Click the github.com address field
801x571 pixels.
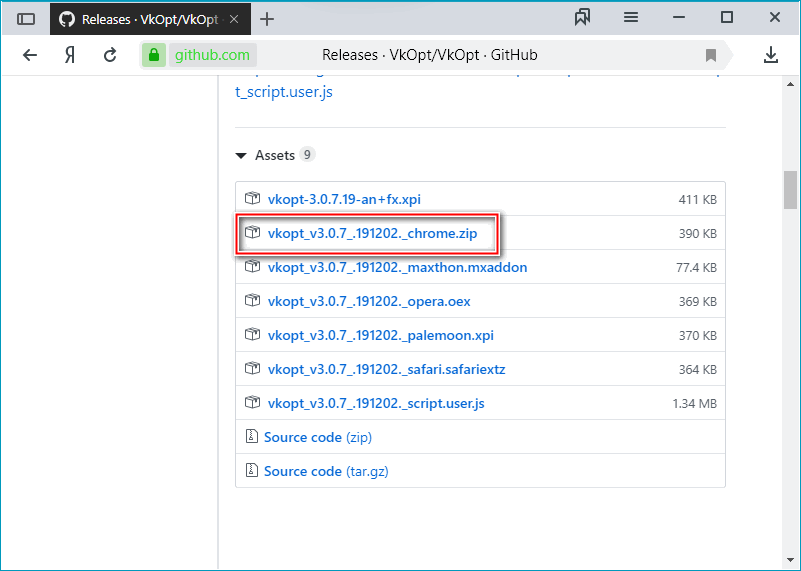(x=213, y=55)
